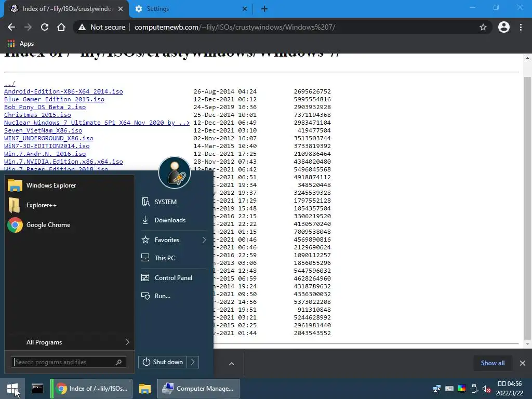
Task: Open the command prompt taskbar icon
Action: point(37,389)
